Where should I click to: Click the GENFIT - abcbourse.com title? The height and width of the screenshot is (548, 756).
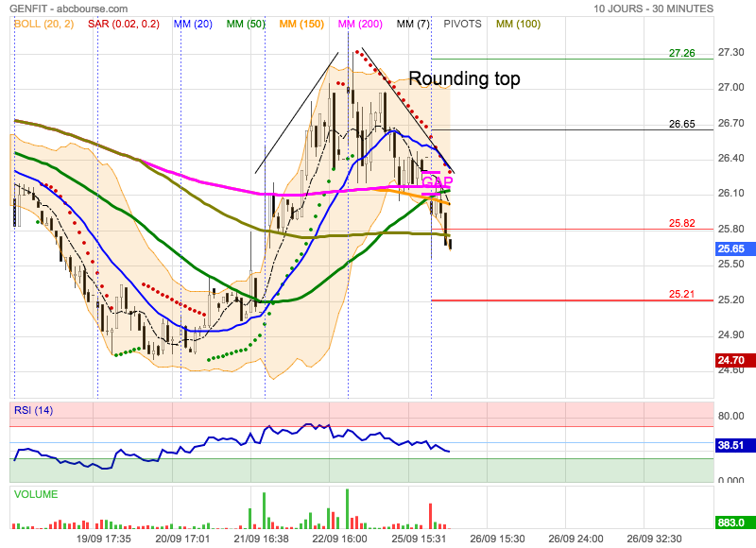(x=69, y=9)
